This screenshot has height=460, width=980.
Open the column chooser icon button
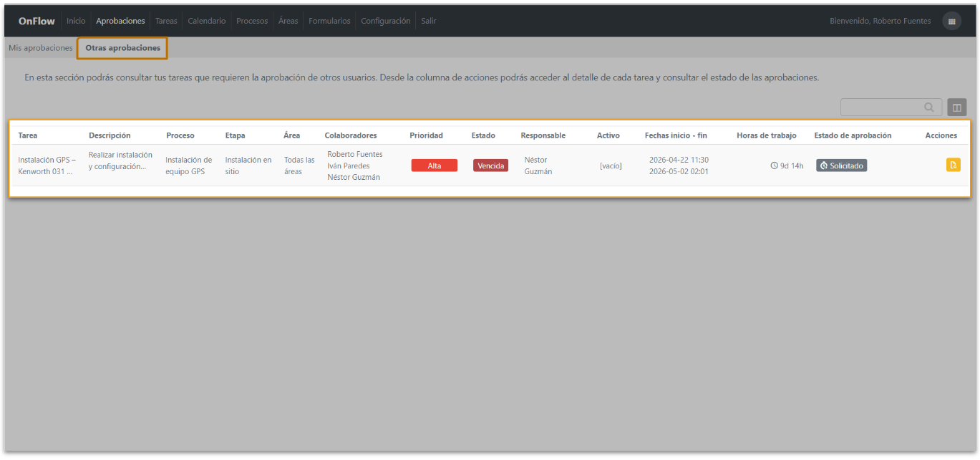[x=956, y=107]
